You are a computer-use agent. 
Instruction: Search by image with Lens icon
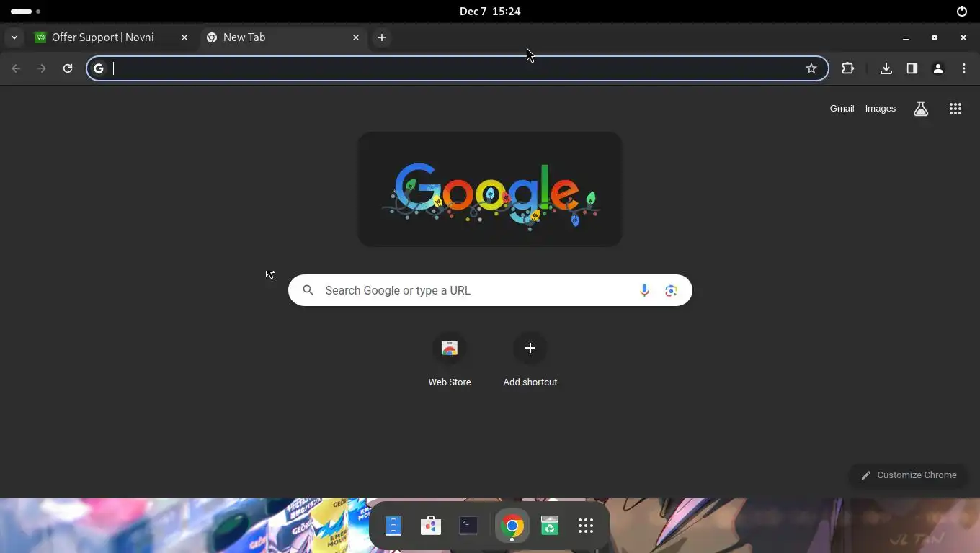pyautogui.click(x=671, y=290)
